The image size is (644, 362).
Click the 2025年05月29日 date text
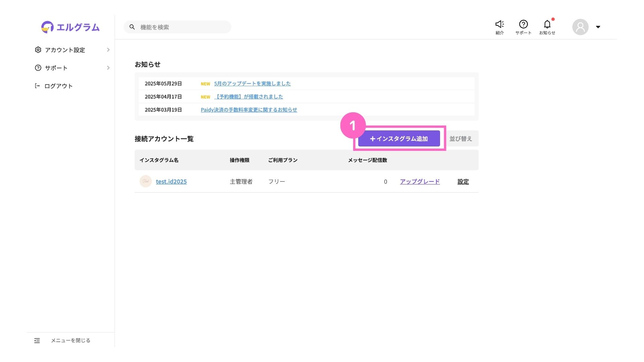point(163,84)
